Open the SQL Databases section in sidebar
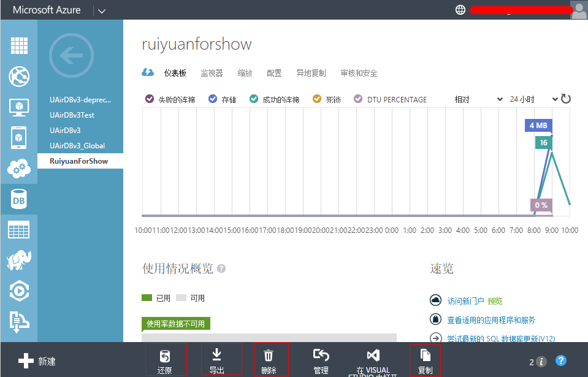The image size is (588, 377). tap(20, 199)
